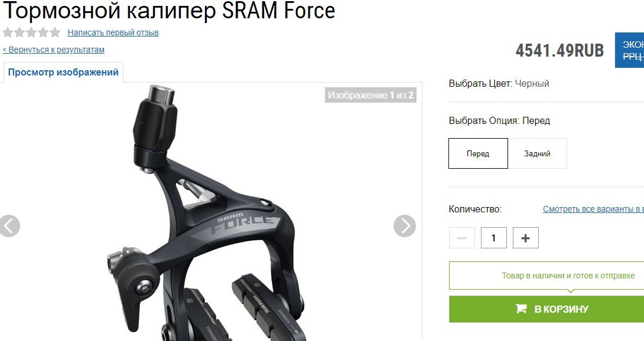The width and height of the screenshot is (644, 341).
Task: Click the blue savings badge near the price
Action: click(629, 50)
